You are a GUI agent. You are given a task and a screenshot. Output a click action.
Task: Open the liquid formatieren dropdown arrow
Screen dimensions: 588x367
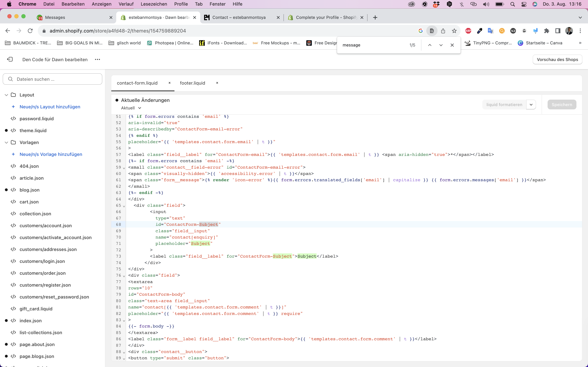click(531, 105)
